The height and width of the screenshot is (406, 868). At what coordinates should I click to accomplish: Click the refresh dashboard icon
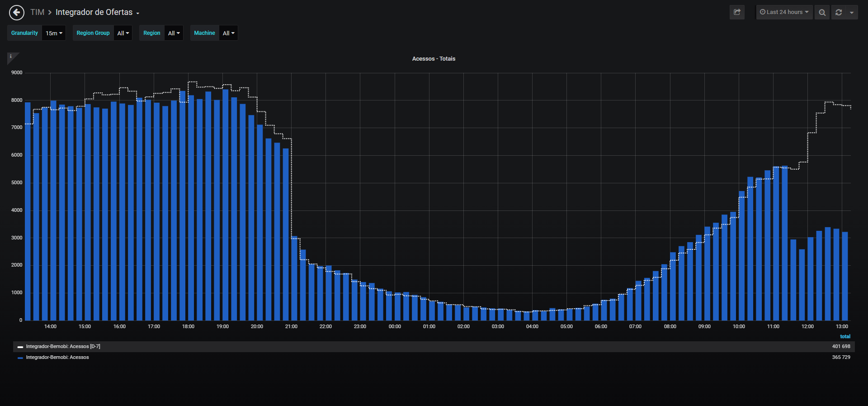[x=839, y=12]
